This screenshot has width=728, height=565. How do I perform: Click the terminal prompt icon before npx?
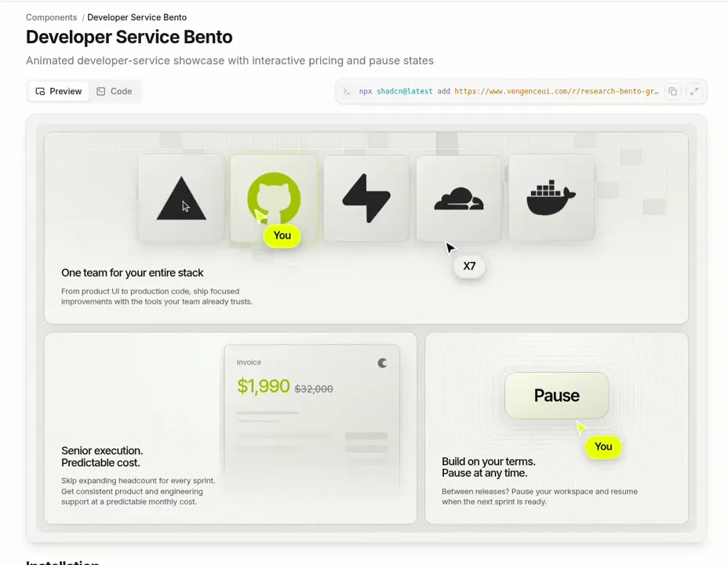[347, 92]
